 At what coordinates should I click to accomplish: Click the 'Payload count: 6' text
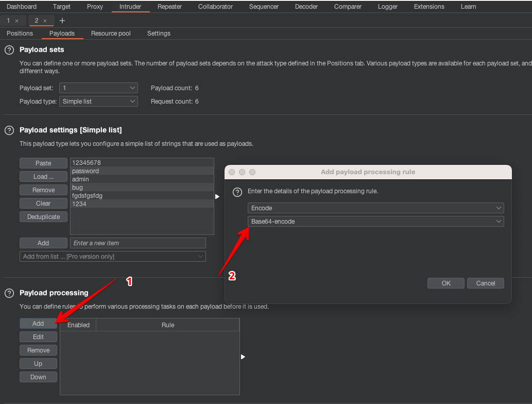(x=175, y=88)
